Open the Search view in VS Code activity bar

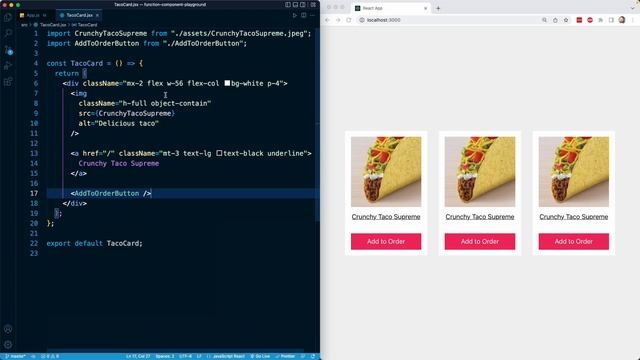point(8,33)
